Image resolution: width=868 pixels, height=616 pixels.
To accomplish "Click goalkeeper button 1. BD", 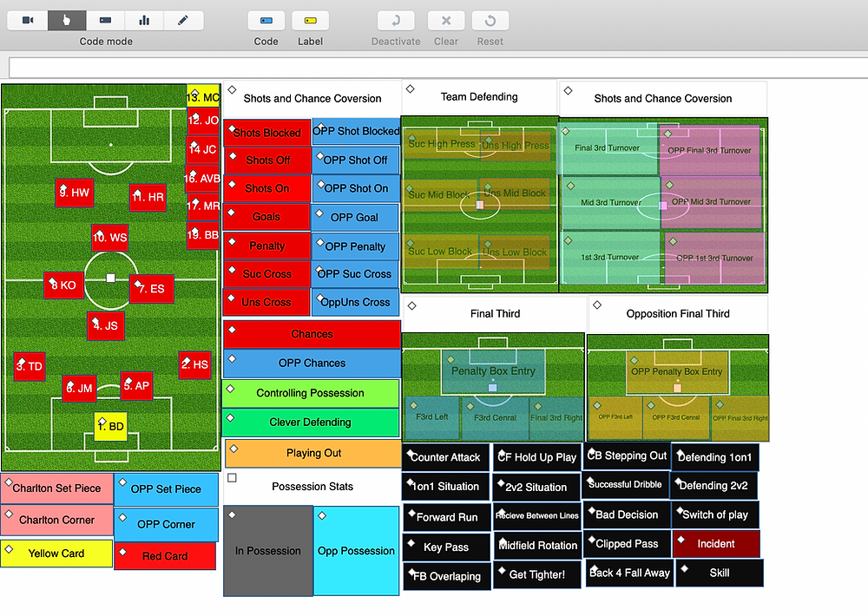I will click(111, 427).
